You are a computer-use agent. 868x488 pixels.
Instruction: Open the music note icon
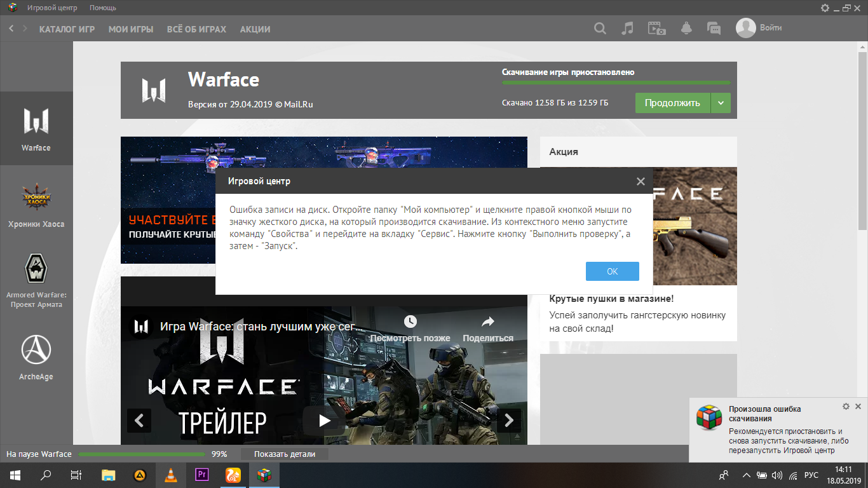click(627, 29)
